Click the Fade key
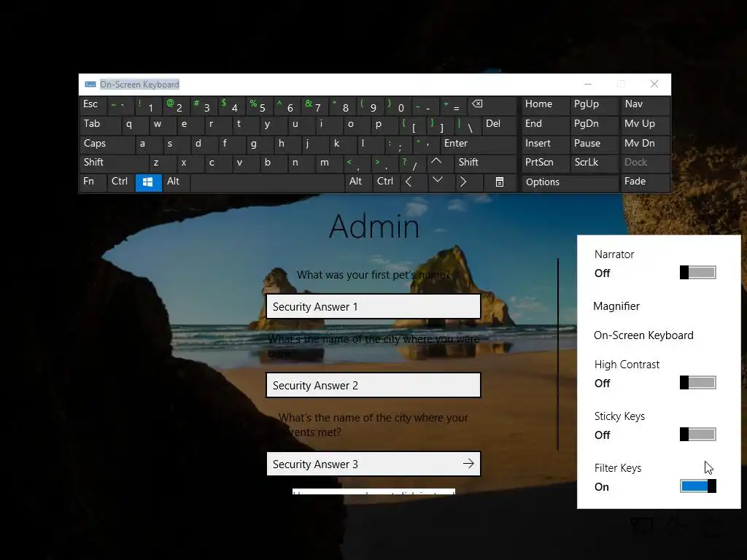 [x=645, y=182]
